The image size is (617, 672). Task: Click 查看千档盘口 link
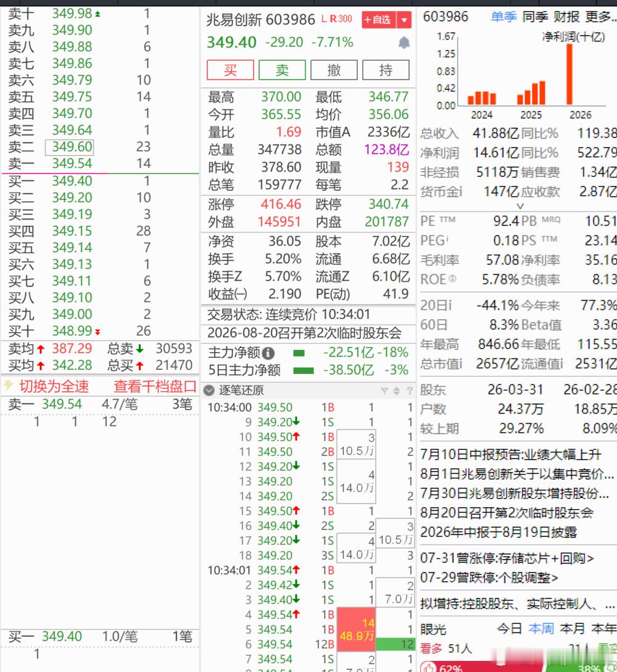pos(155,386)
